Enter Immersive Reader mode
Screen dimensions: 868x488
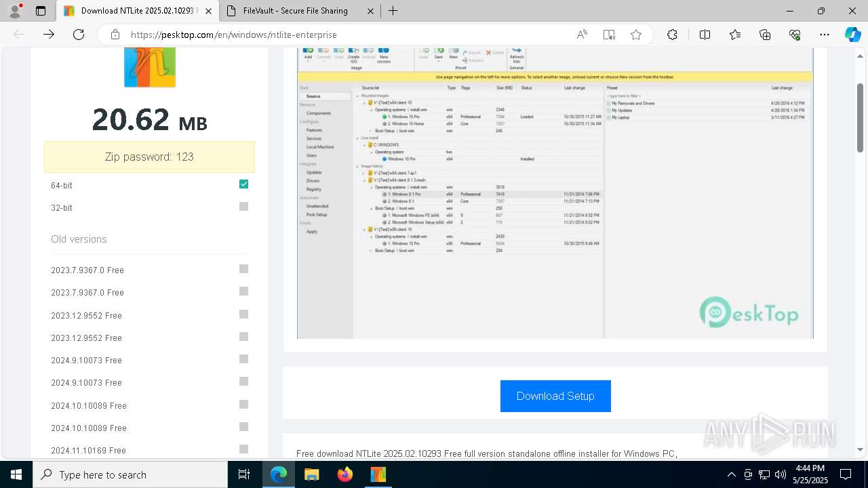click(609, 35)
